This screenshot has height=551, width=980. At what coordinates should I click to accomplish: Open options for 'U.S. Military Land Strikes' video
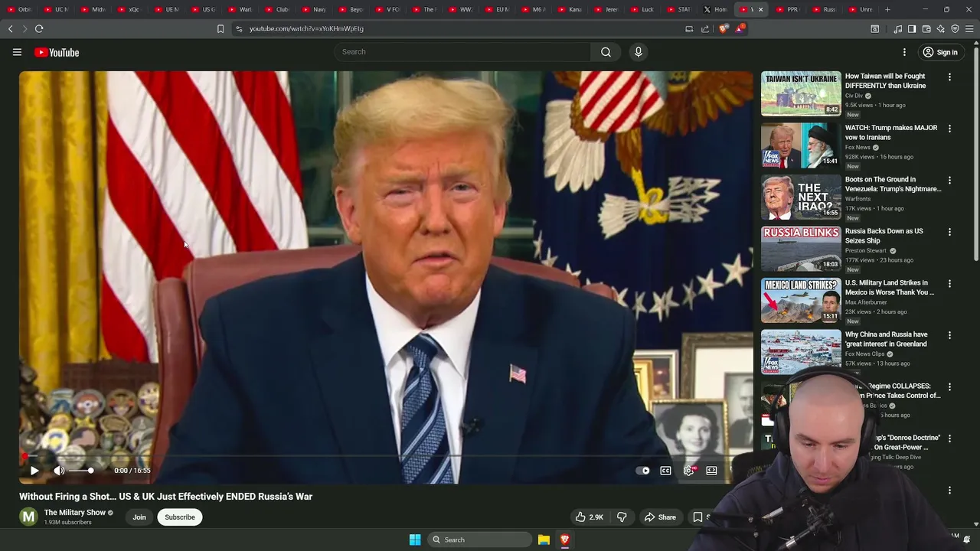pyautogui.click(x=949, y=284)
